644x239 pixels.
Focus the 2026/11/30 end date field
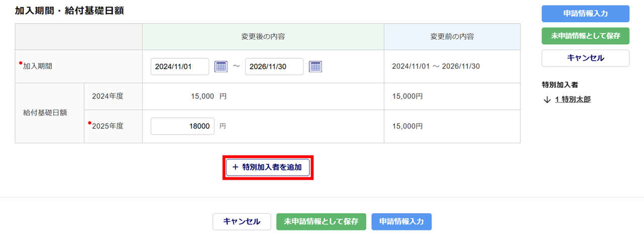(274, 66)
